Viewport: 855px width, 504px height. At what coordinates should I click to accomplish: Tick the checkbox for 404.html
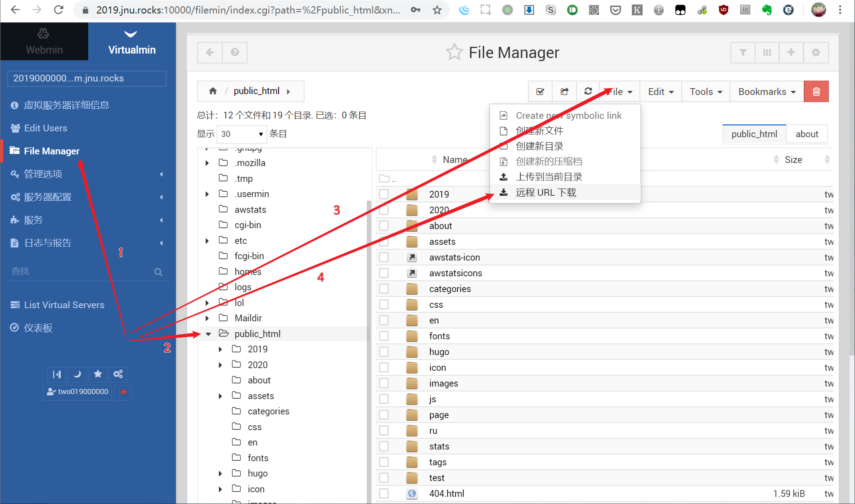pos(384,494)
